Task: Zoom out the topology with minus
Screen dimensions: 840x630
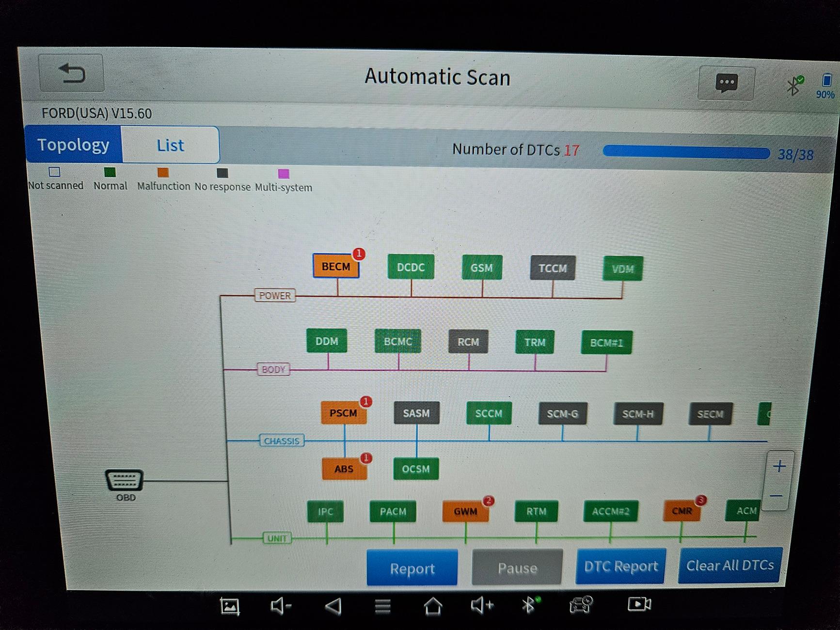Action: coord(776,496)
